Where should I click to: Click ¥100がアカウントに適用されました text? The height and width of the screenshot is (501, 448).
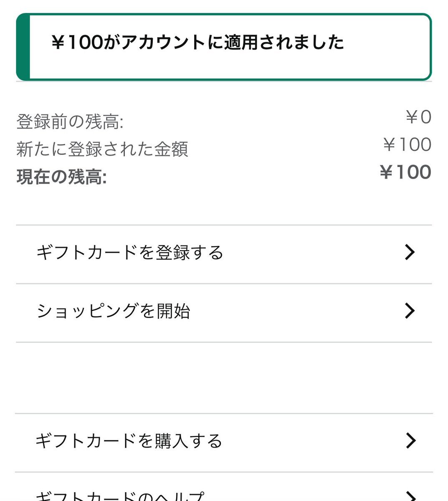(197, 43)
